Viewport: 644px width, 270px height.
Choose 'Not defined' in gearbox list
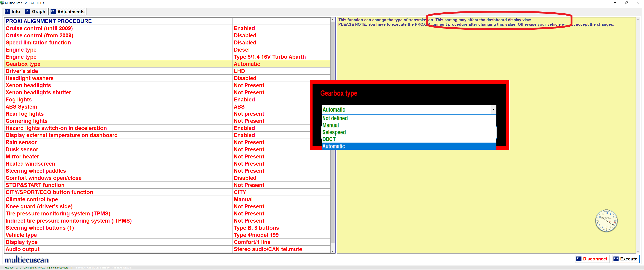point(409,118)
